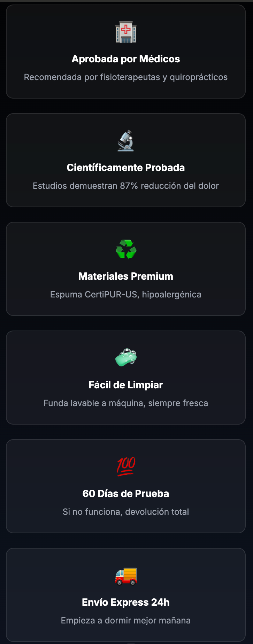
Task: Select the Materiales Premium heading
Action: (126, 276)
